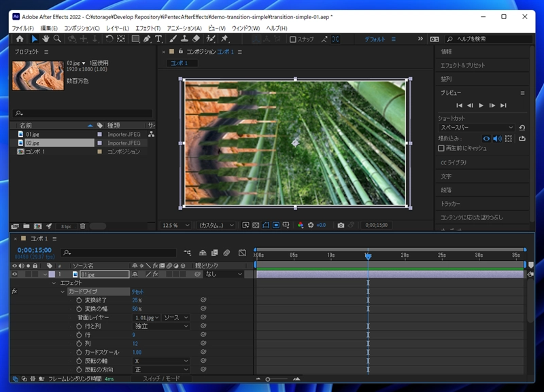Open the エフェクト(T) menu
Image resolution: width=544 pixels, height=392 pixels.
point(148,28)
